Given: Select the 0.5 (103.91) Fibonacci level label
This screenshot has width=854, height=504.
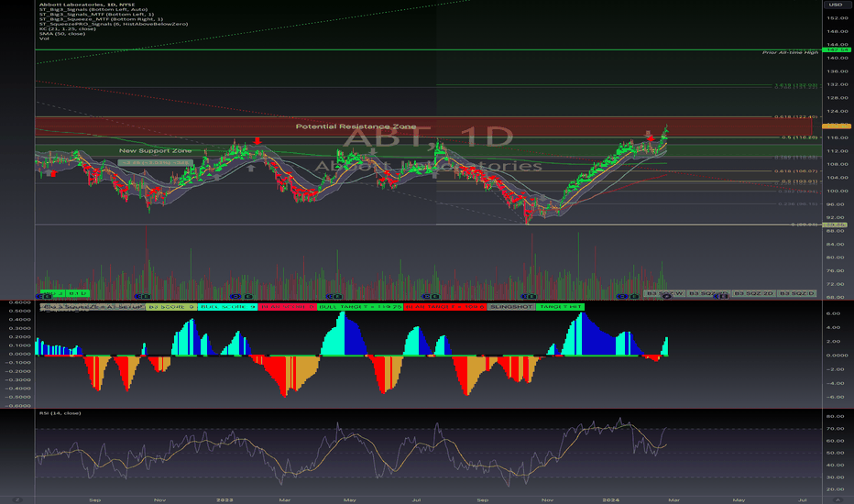Looking at the screenshot, I should point(799,181).
